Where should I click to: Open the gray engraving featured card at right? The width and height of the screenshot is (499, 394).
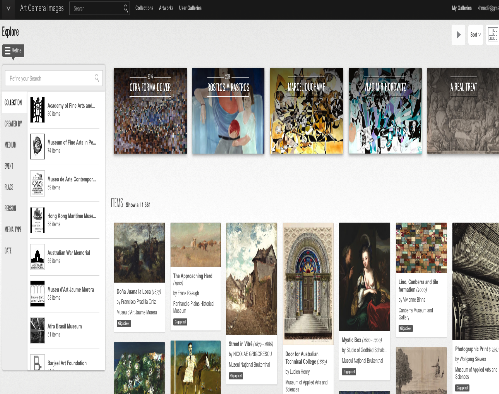tap(463, 111)
